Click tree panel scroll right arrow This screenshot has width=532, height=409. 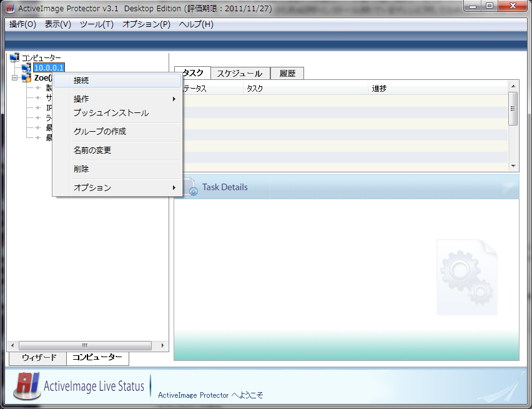(x=162, y=345)
